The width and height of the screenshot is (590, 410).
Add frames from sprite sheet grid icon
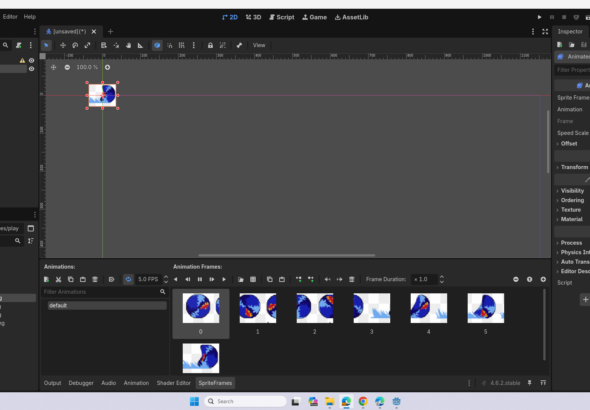pyautogui.click(x=253, y=279)
